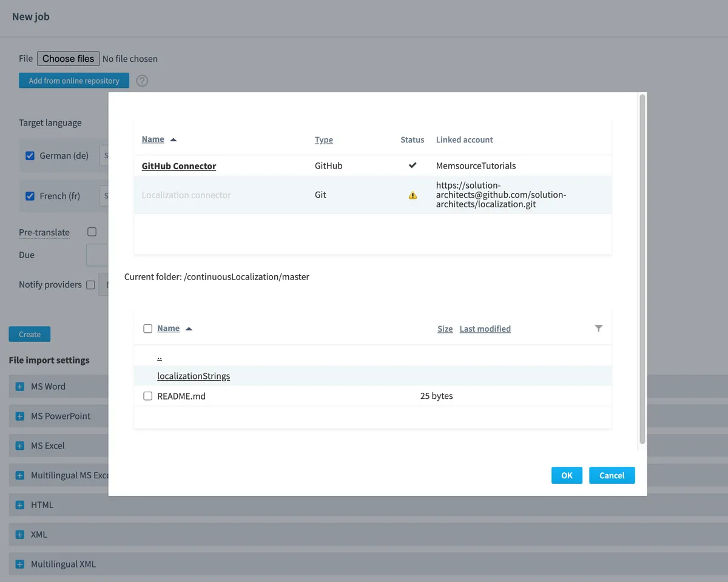The image size is (728, 582).
Task: Check the select-all files checkbox
Action: 147,329
